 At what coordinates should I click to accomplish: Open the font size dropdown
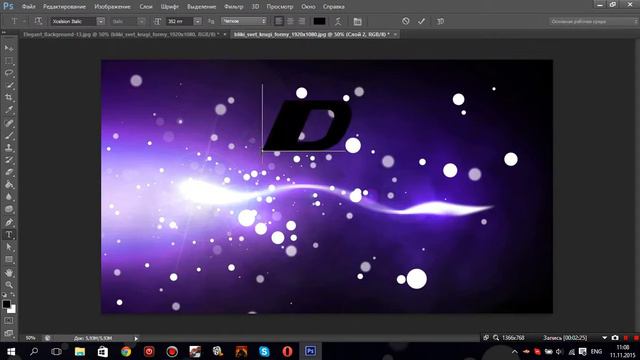pyautogui.click(x=198, y=21)
